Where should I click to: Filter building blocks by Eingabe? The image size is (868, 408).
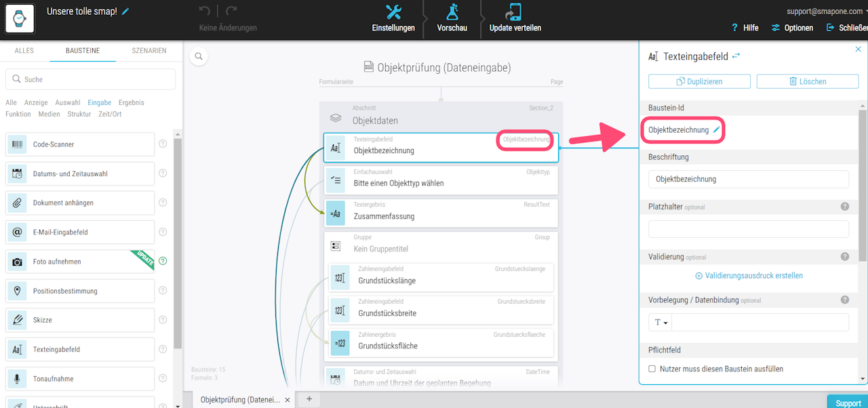tap(100, 103)
